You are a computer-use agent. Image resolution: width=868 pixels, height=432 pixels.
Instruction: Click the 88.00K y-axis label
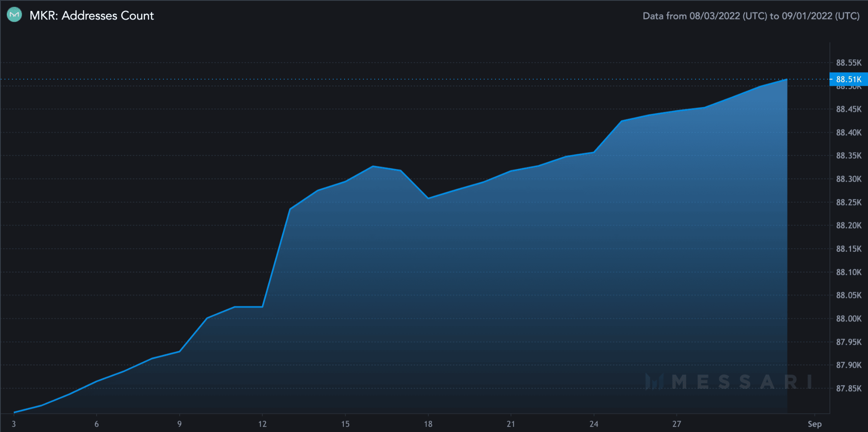[x=849, y=318]
